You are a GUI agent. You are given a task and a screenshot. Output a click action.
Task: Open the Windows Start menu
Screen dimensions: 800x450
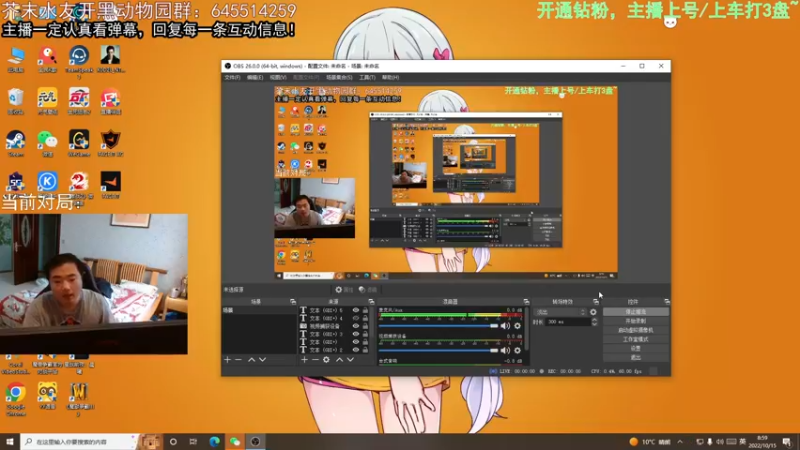[x=10, y=442]
